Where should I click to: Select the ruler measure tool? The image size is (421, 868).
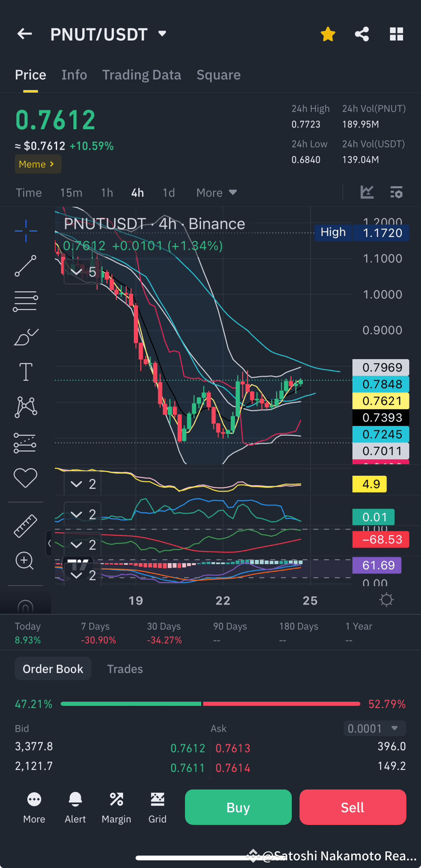pos(25,526)
